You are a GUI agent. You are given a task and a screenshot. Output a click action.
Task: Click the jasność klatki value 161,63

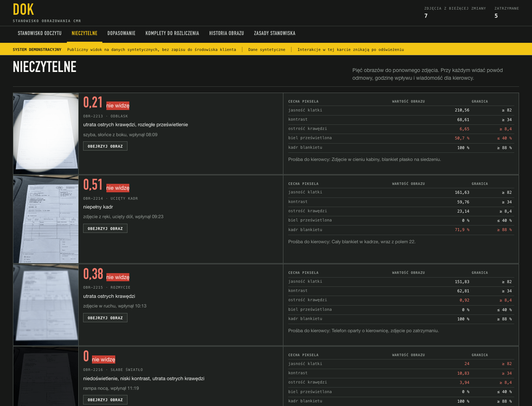click(462, 193)
